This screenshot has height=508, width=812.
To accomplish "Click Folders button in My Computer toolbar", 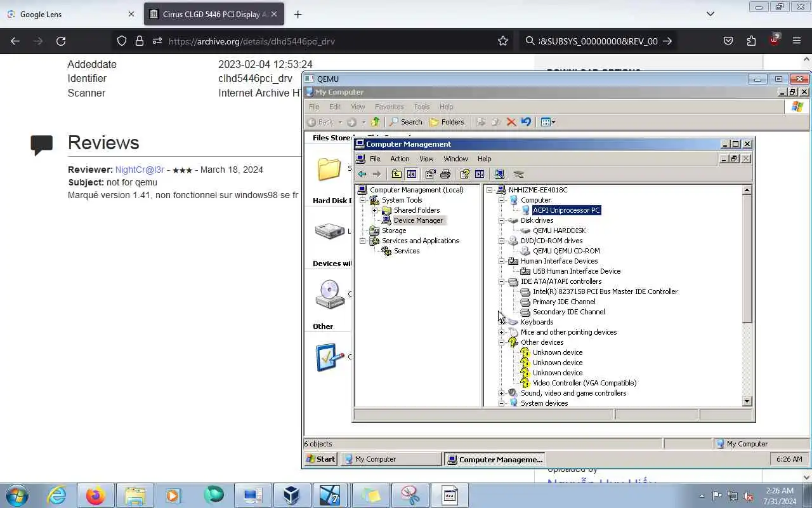I will [447, 122].
